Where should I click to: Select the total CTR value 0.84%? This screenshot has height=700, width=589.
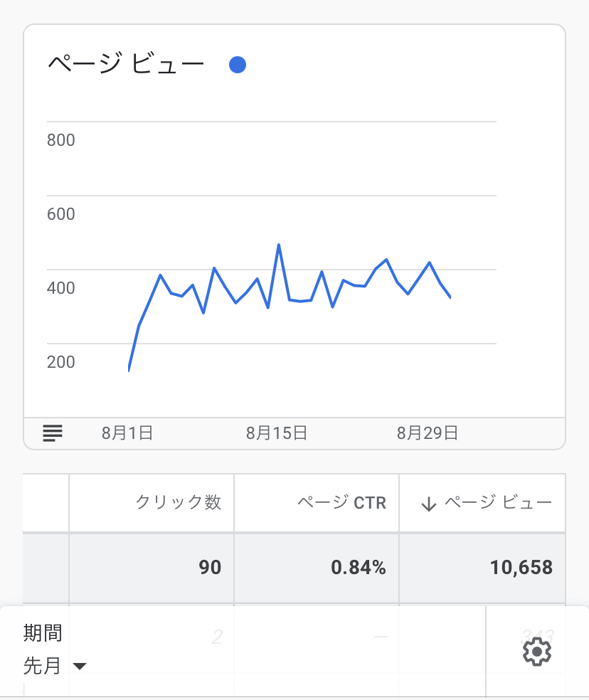point(359,567)
